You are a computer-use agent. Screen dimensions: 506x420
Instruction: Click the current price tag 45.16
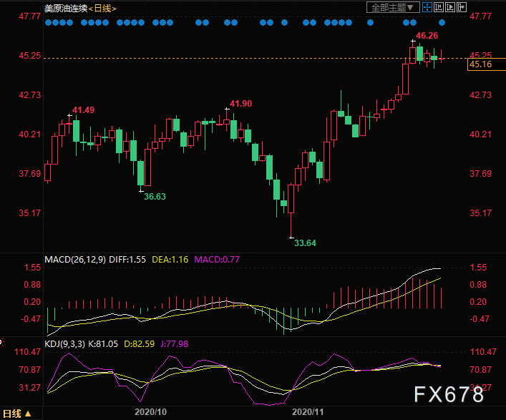click(x=480, y=65)
